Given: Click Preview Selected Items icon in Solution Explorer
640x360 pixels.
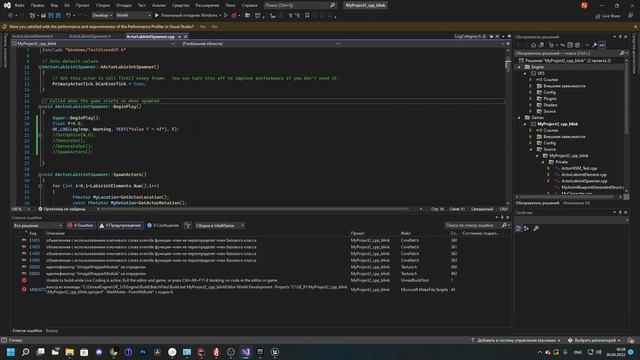Looking at the screenshot, I should 602,45.
